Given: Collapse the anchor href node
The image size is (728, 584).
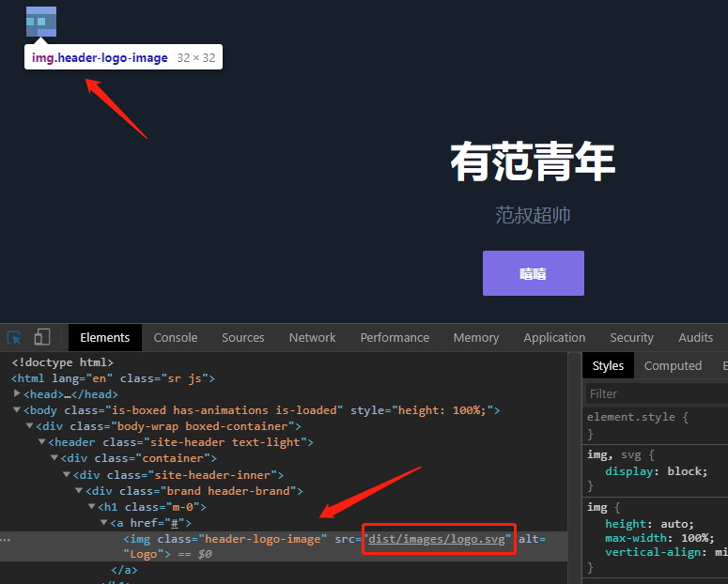Looking at the screenshot, I should pos(104,522).
